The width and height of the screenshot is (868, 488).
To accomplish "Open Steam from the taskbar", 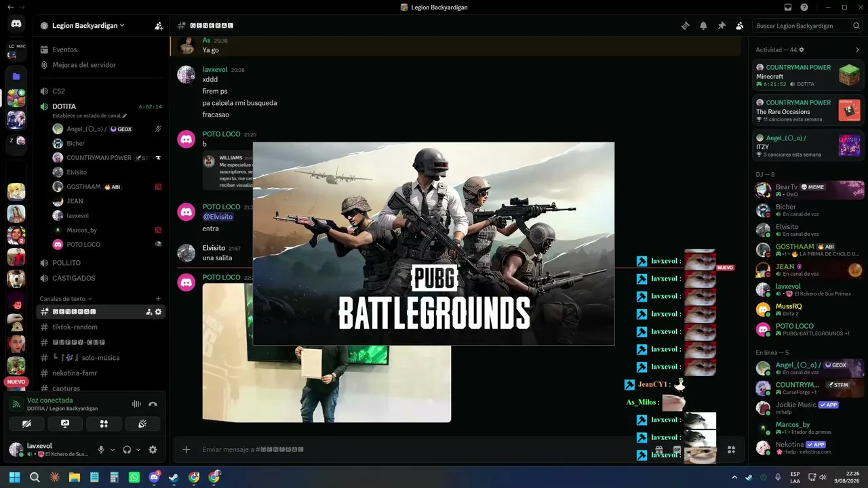I will pyautogui.click(x=174, y=477).
